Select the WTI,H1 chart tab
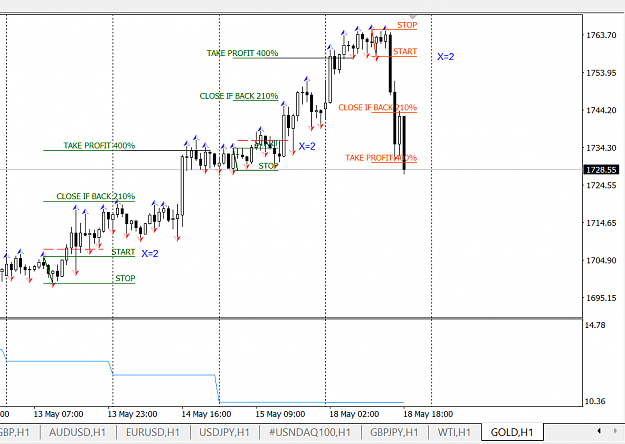 454,432
